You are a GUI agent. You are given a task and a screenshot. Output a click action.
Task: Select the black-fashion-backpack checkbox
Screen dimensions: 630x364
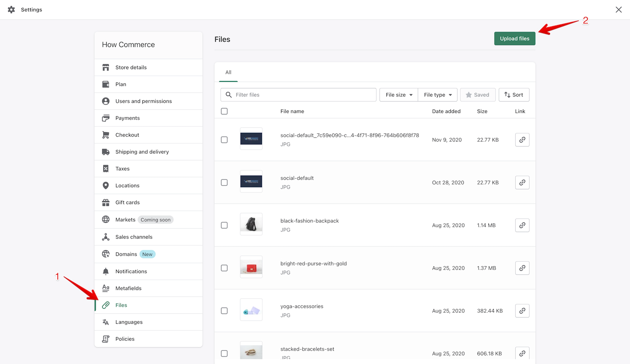tap(224, 225)
